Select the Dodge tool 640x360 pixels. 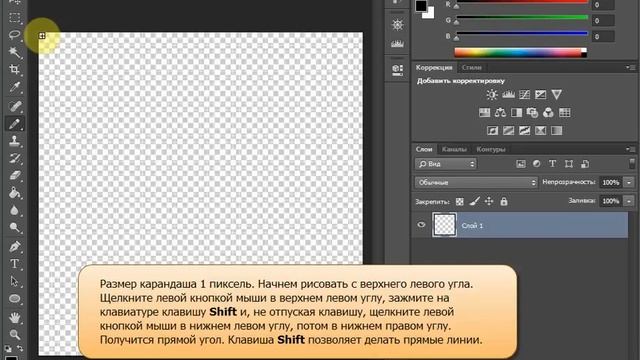[15, 228]
